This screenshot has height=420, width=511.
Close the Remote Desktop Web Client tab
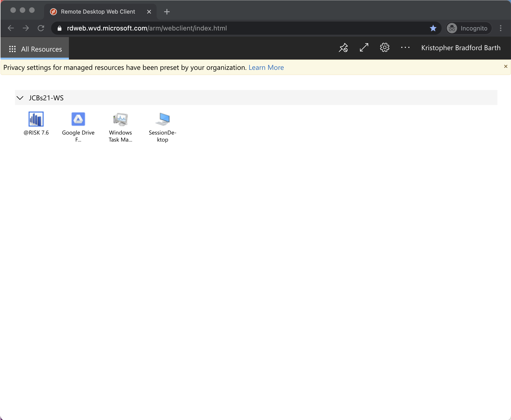click(149, 12)
